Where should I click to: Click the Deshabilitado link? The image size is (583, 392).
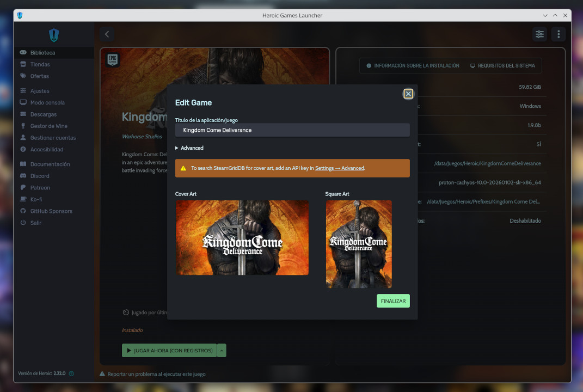click(x=525, y=220)
